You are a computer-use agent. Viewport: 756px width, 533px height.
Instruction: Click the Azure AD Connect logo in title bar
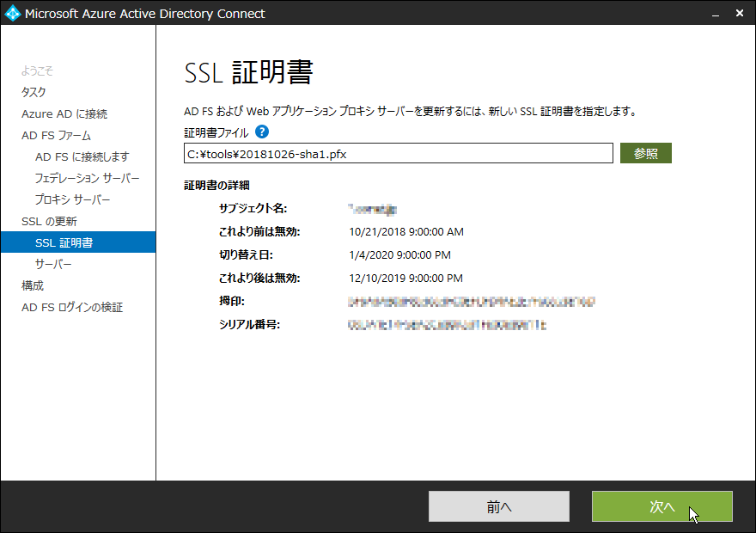[x=13, y=13]
